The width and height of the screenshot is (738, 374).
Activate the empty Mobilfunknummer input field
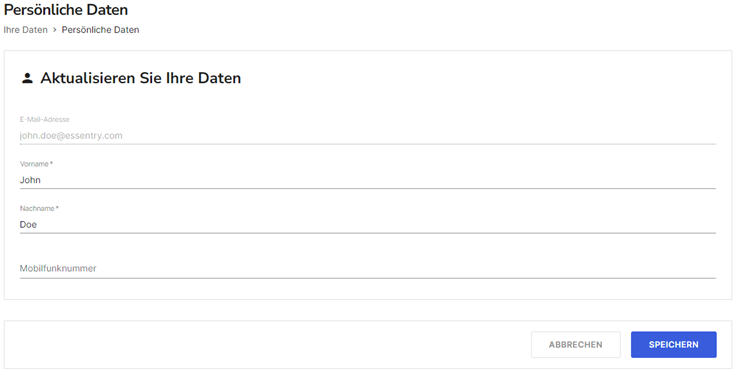(368, 269)
